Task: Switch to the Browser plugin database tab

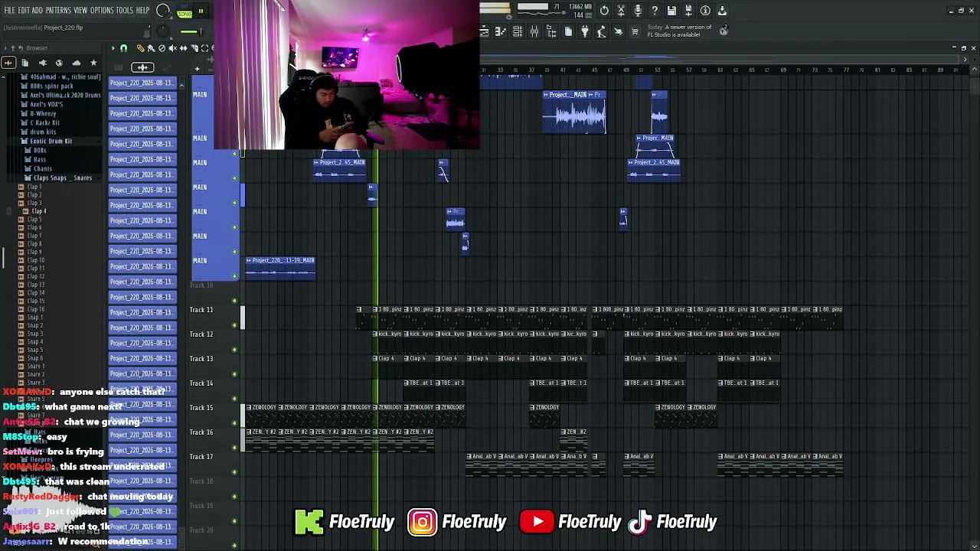Action: [43, 63]
